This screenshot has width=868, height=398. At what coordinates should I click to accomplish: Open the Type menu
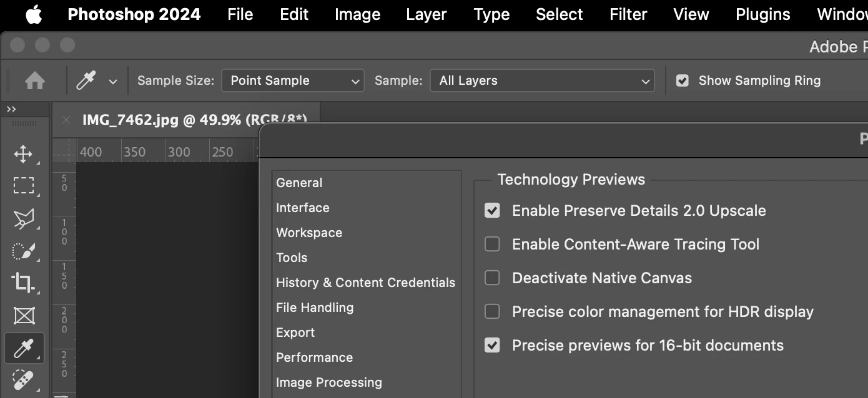491,14
